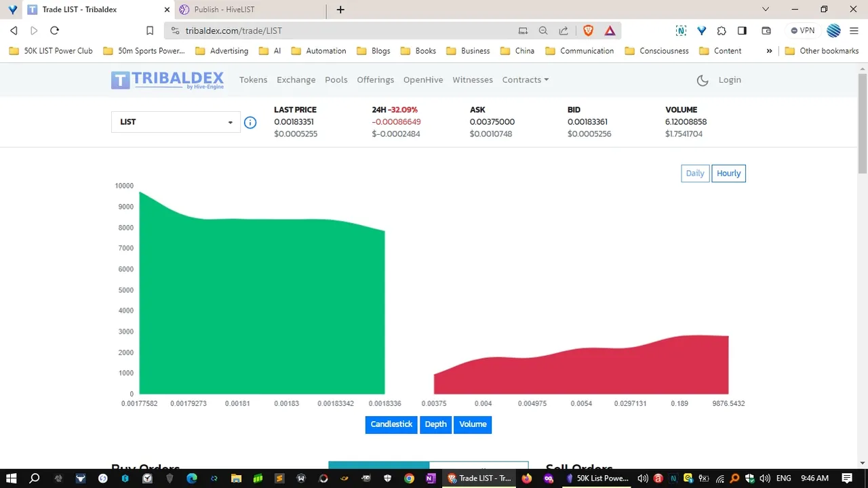Open the Automation bookmark folder

coord(319,51)
